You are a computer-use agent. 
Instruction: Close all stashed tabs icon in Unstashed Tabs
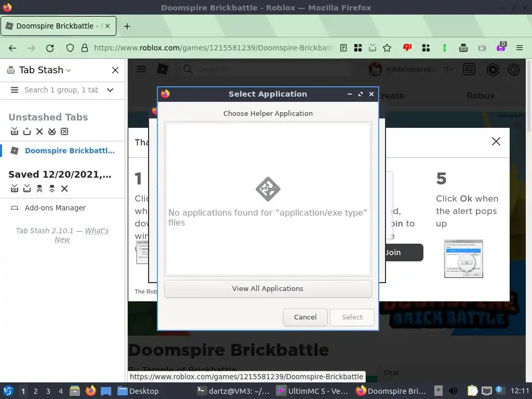[x=52, y=131]
